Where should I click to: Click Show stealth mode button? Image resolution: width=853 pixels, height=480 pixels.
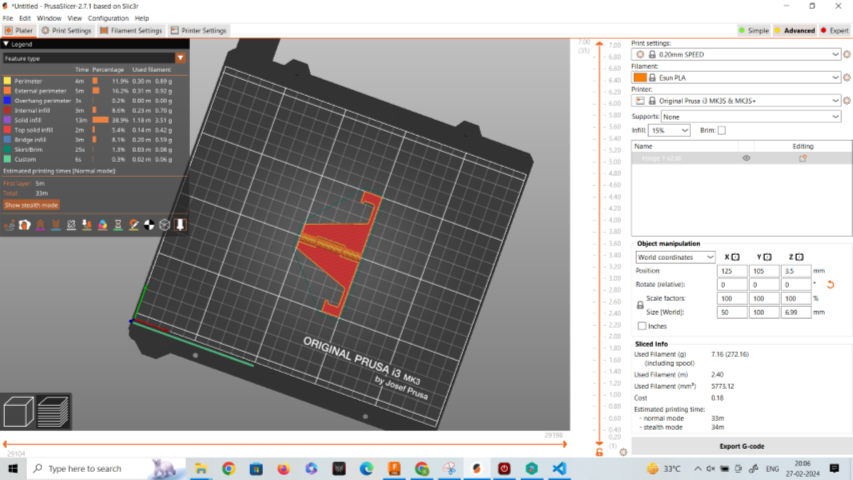pyautogui.click(x=31, y=205)
